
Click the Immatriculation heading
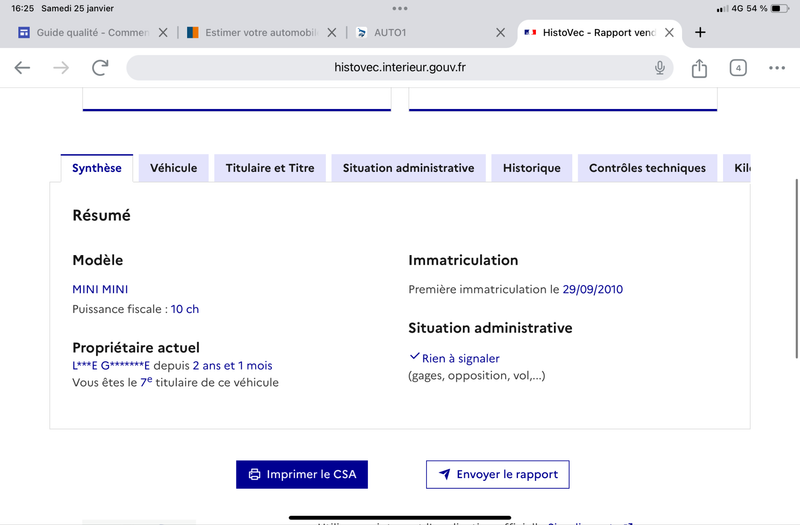tap(463, 260)
